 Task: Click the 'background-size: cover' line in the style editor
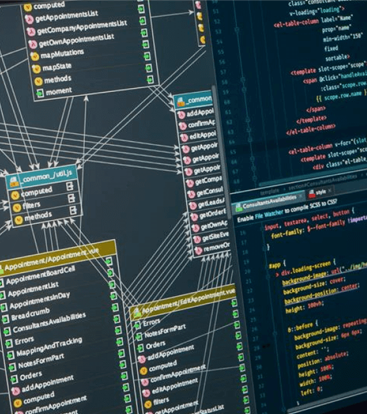coord(314,286)
